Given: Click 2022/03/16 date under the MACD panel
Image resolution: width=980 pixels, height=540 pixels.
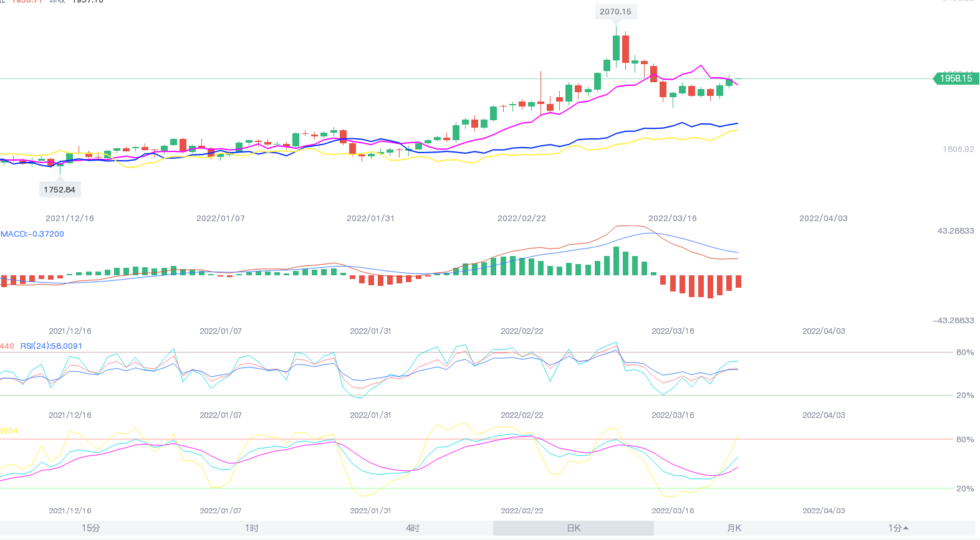Looking at the screenshot, I should [x=673, y=331].
